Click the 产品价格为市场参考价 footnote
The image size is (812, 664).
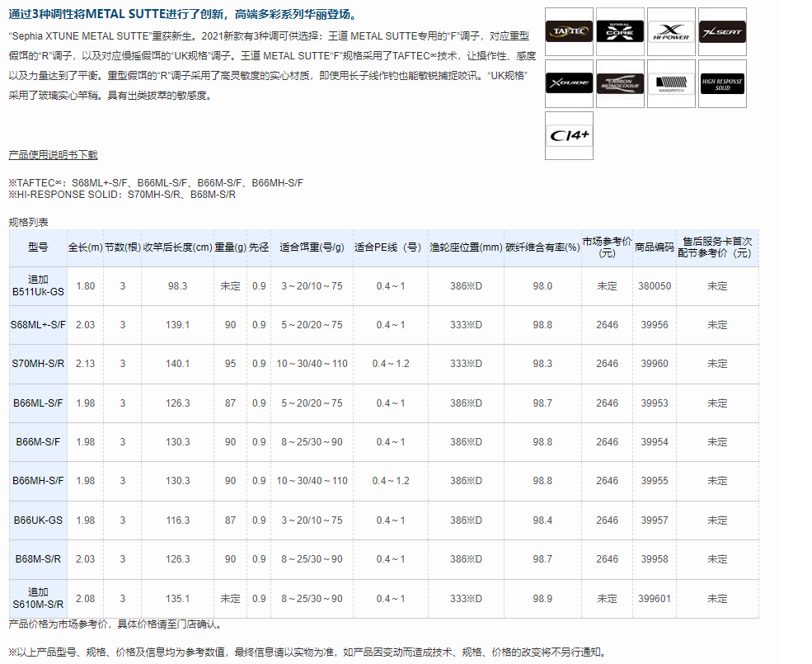click(116, 624)
